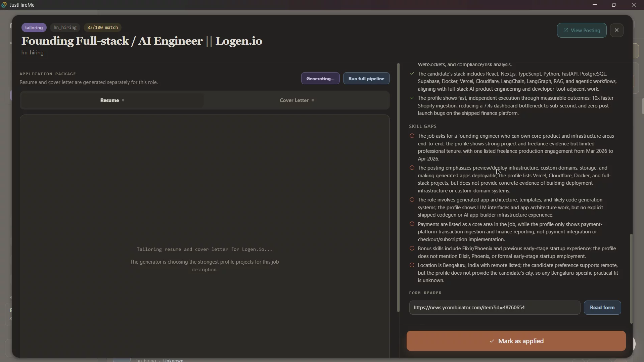Click Mark as applied button
This screenshot has height=362, width=644.
516,341
